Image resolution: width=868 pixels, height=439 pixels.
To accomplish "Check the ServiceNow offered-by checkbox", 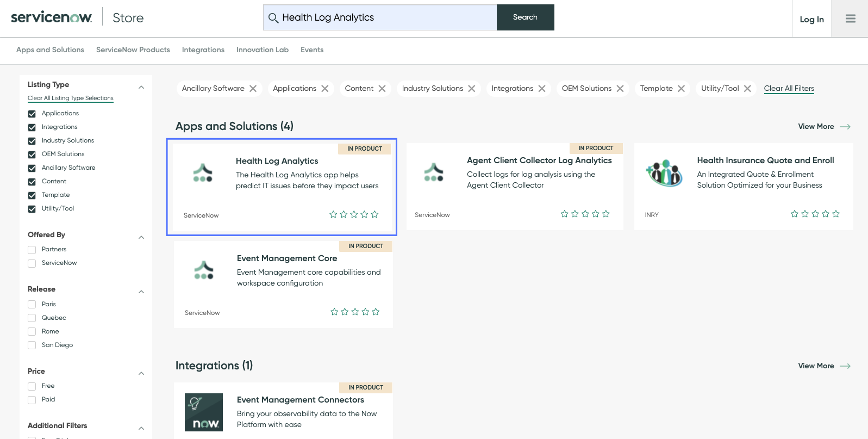I will (32, 263).
